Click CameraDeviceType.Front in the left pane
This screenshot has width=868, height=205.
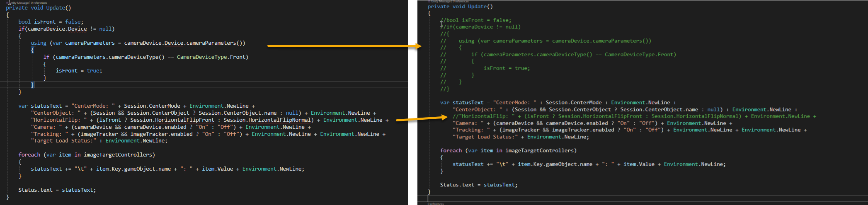(212, 57)
